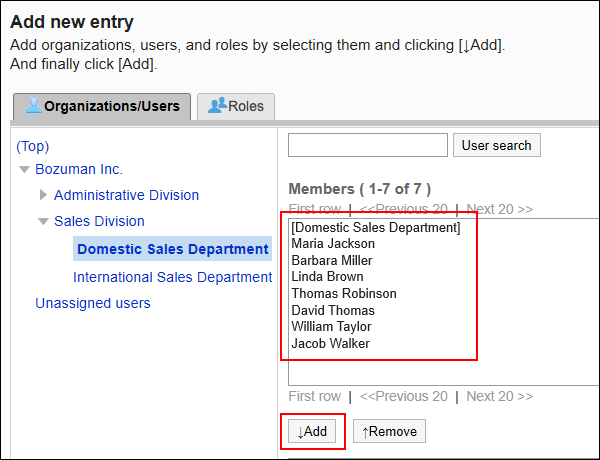This screenshot has width=600, height=460.
Task: Switch to the Organizations/Users tab
Action: tap(102, 106)
